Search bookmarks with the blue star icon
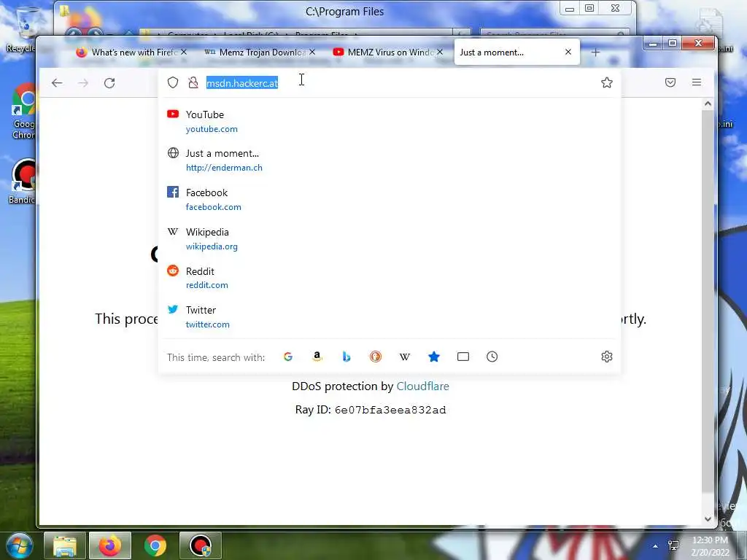Viewport: 747px width, 560px height. pyautogui.click(x=433, y=357)
